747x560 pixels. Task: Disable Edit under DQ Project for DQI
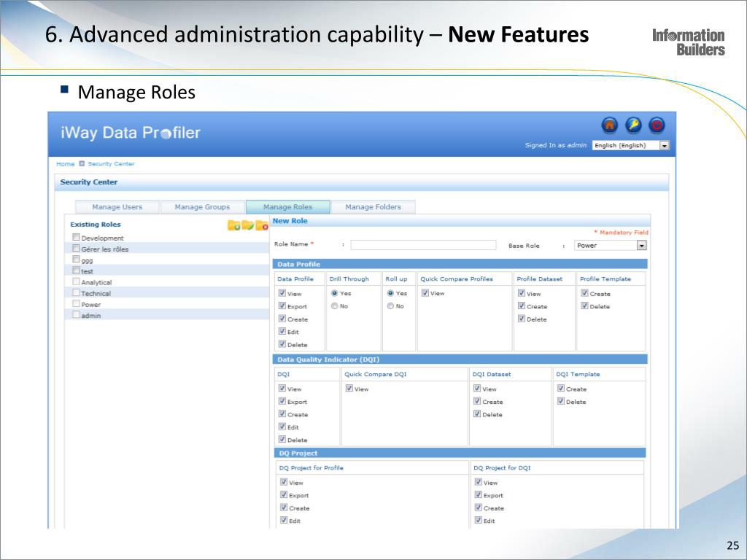[479, 520]
